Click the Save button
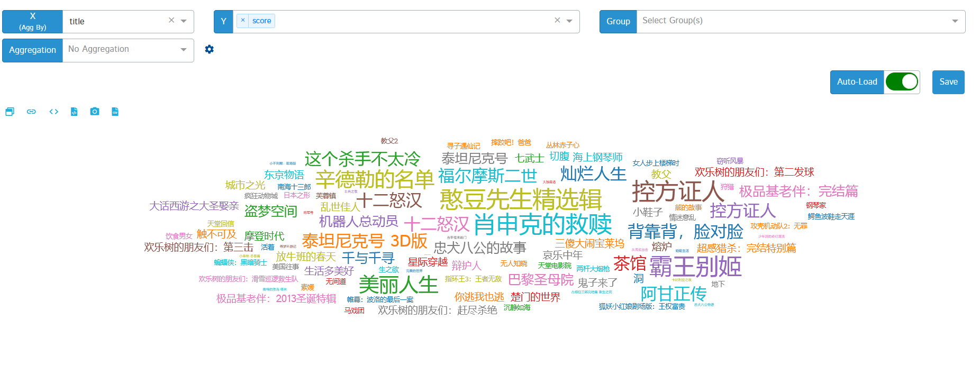 pos(948,82)
